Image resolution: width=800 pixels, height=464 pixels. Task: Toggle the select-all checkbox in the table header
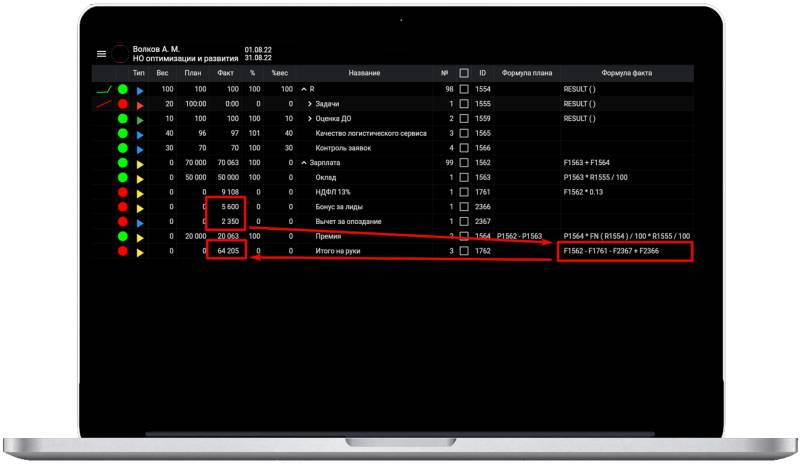pyautogui.click(x=464, y=73)
